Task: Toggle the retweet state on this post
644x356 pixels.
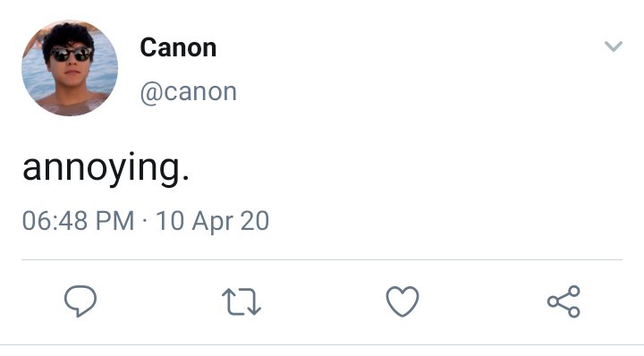Action: (241, 301)
